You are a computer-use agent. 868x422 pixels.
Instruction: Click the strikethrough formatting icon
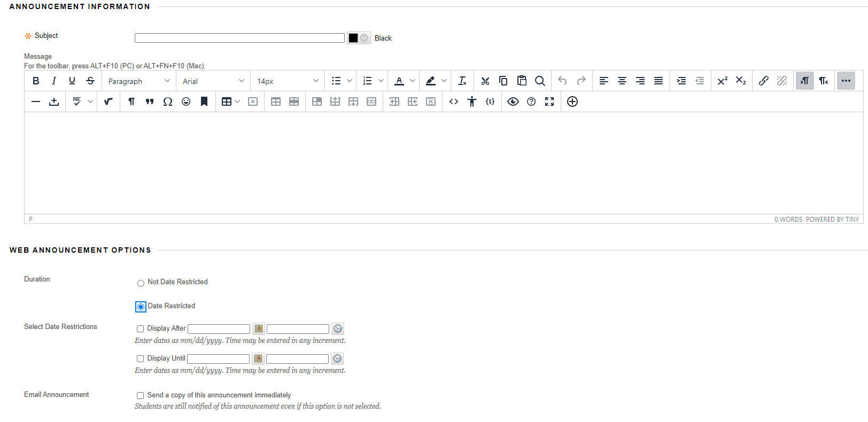coord(90,81)
